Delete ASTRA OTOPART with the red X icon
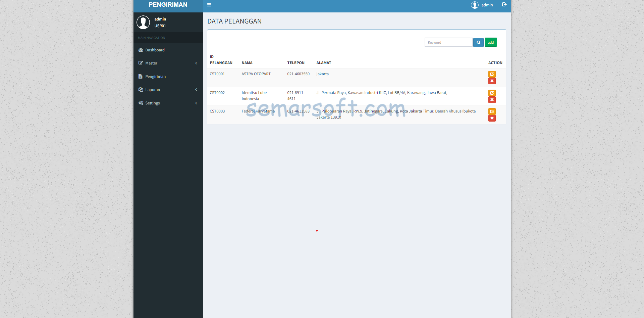Viewport: 644px width, 318px height. click(x=492, y=81)
